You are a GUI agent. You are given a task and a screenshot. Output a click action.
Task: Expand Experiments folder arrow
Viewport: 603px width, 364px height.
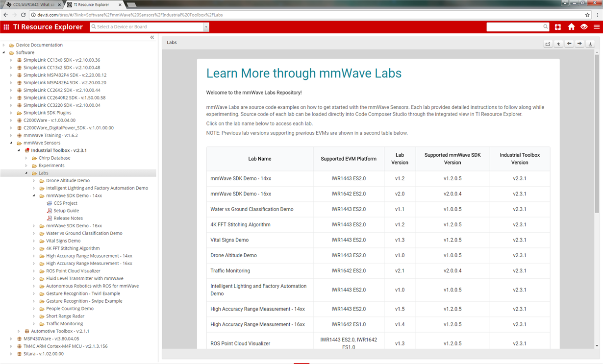(26, 166)
